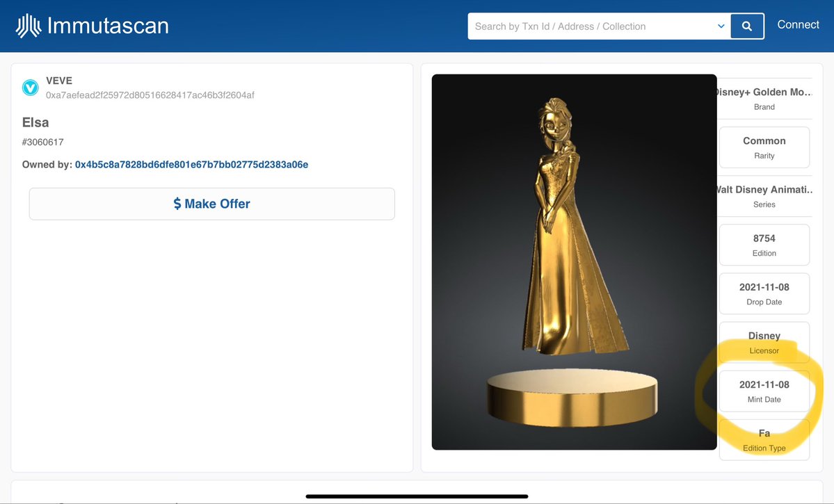The width and height of the screenshot is (834, 504).
Task: Click the Immutascan logo icon
Action: pos(29,26)
